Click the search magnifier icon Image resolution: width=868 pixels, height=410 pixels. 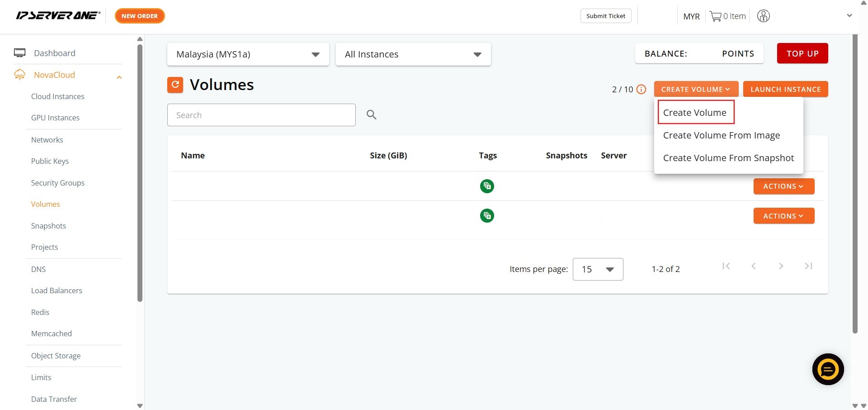point(371,115)
